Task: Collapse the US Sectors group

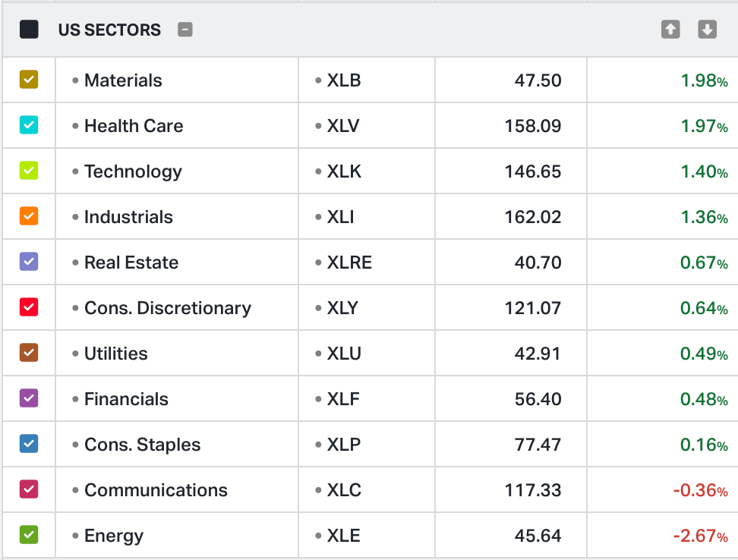Action: click(185, 30)
